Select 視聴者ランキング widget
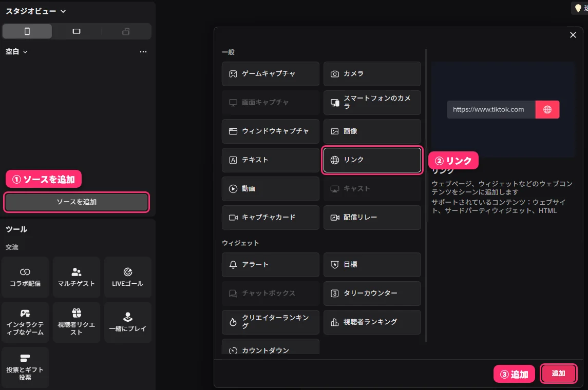The image size is (588, 390). (x=372, y=322)
